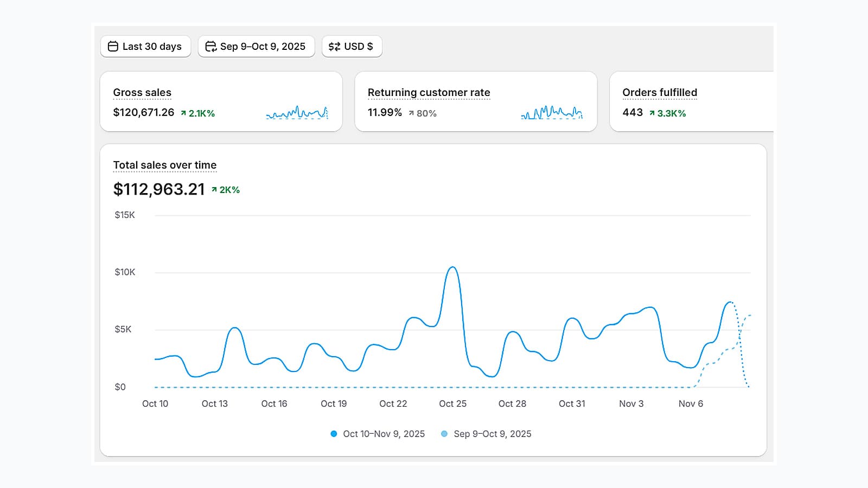Open the Sep 9–Oct 9, 2025 comparison picker

tap(256, 46)
